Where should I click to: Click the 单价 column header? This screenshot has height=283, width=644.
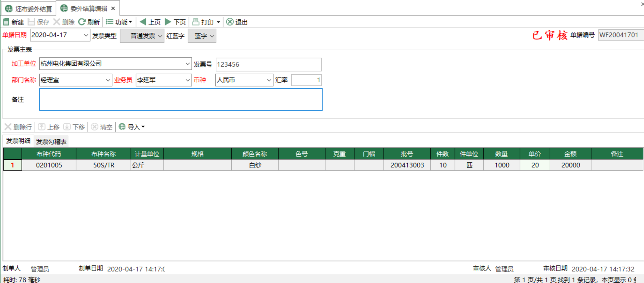535,154
